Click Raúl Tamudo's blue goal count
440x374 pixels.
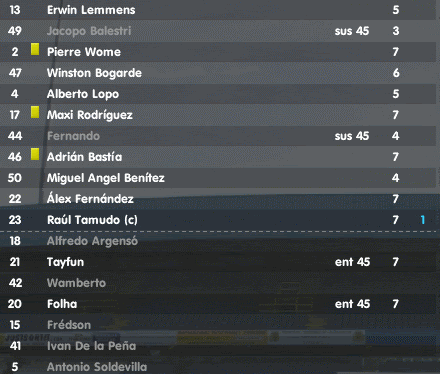coord(423,220)
